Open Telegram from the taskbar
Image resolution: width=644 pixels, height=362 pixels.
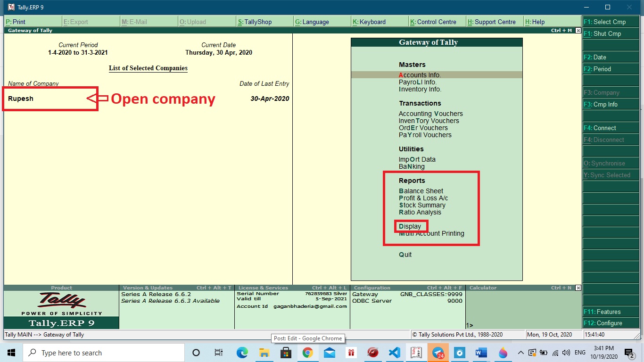click(438, 353)
